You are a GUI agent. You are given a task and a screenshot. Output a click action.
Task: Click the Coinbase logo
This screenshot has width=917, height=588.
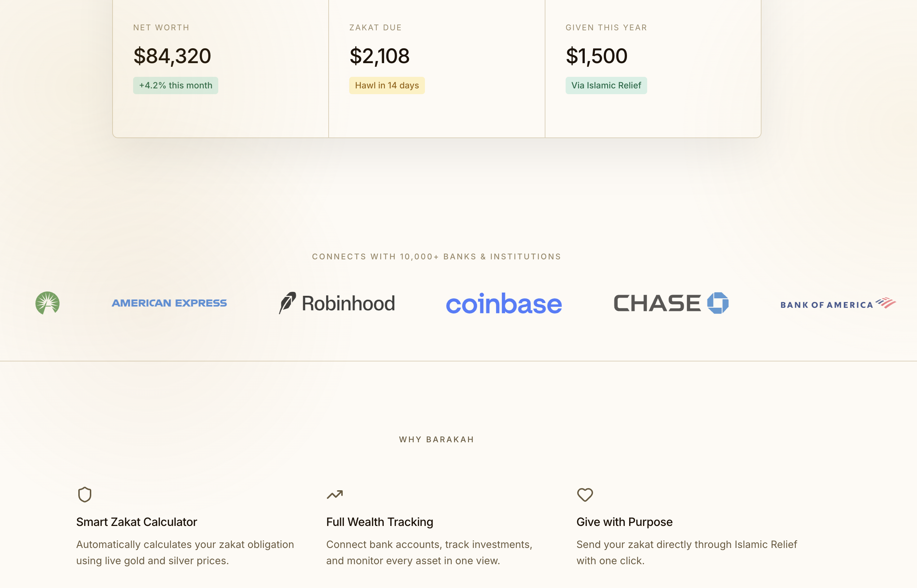(504, 304)
